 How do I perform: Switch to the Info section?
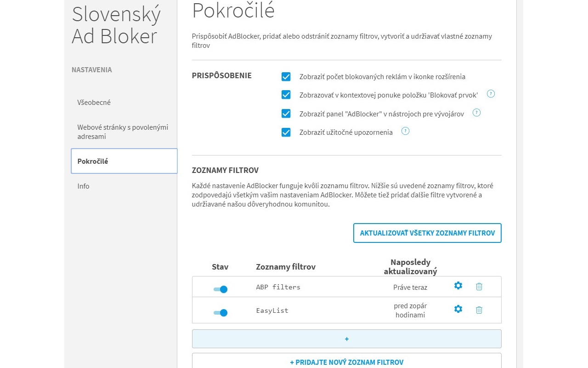coord(83,186)
